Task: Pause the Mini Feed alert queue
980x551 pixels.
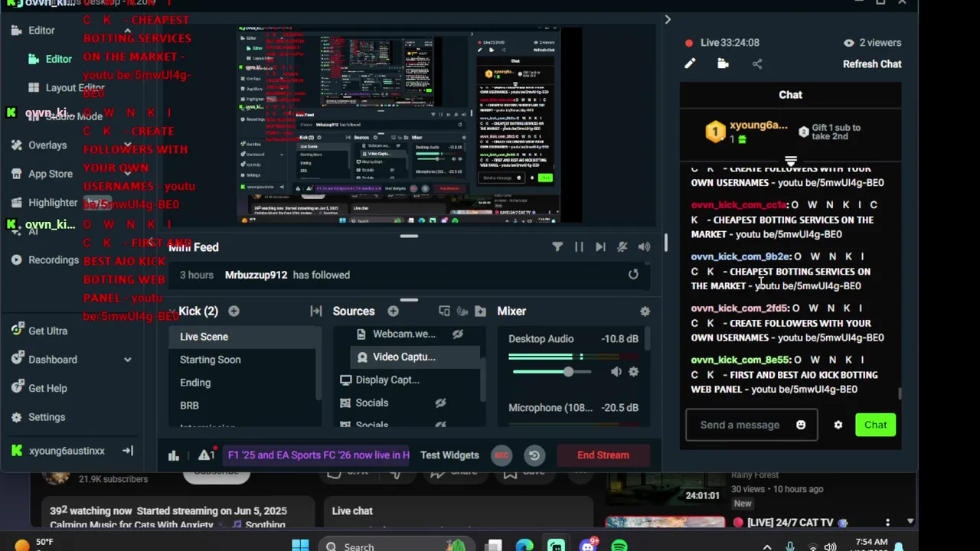Action: pyautogui.click(x=579, y=246)
